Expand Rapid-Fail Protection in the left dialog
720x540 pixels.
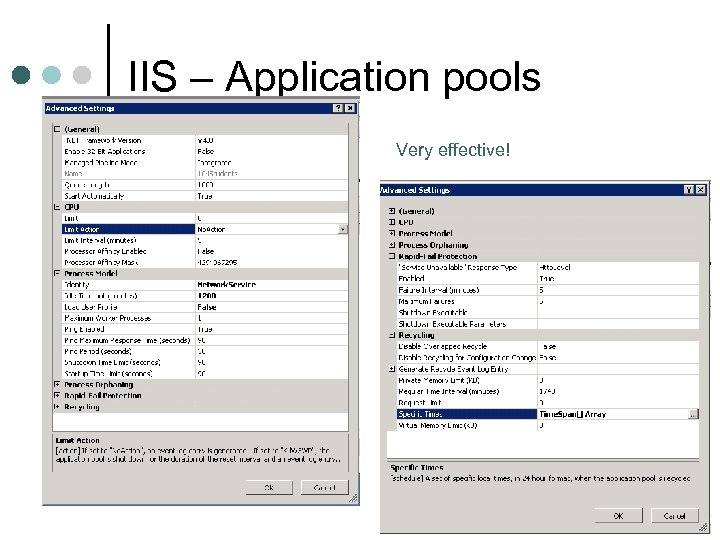(57, 395)
